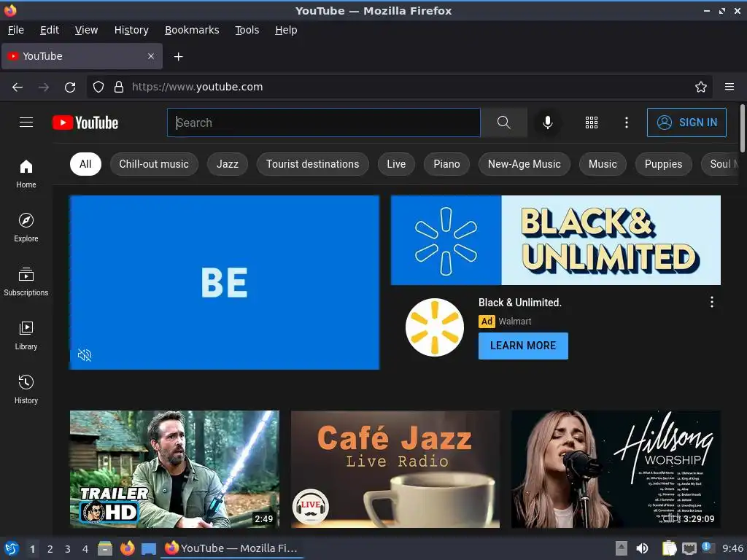Screen dimensions: 747x560
Task: Open the Trailer HD video thumbnail
Action: [x=174, y=469]
